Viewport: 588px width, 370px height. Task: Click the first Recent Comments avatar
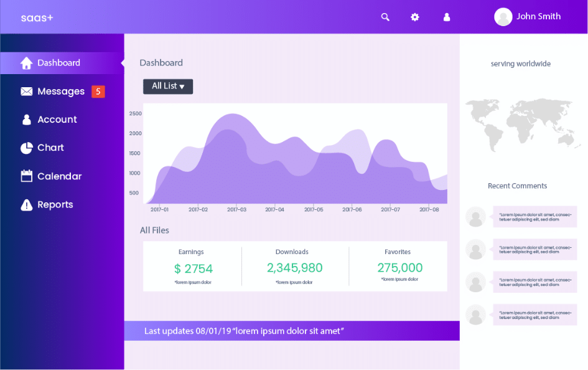476,217
